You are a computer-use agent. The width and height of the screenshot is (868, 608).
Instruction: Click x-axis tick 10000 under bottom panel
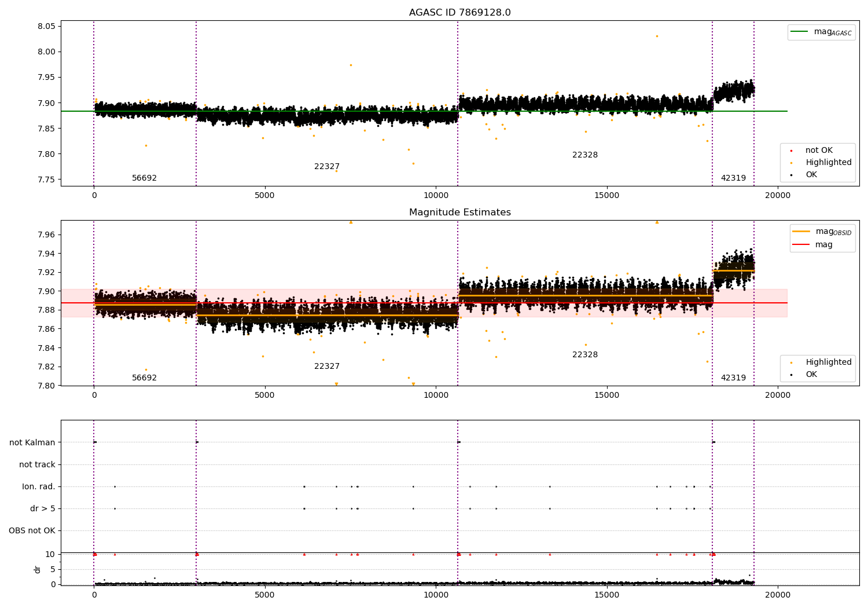click(x=436, y=595)
